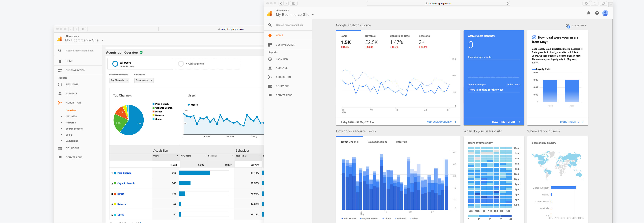Open the user account avatar
Viewport: 644px width, 223px height.
[x=605, y=13]
